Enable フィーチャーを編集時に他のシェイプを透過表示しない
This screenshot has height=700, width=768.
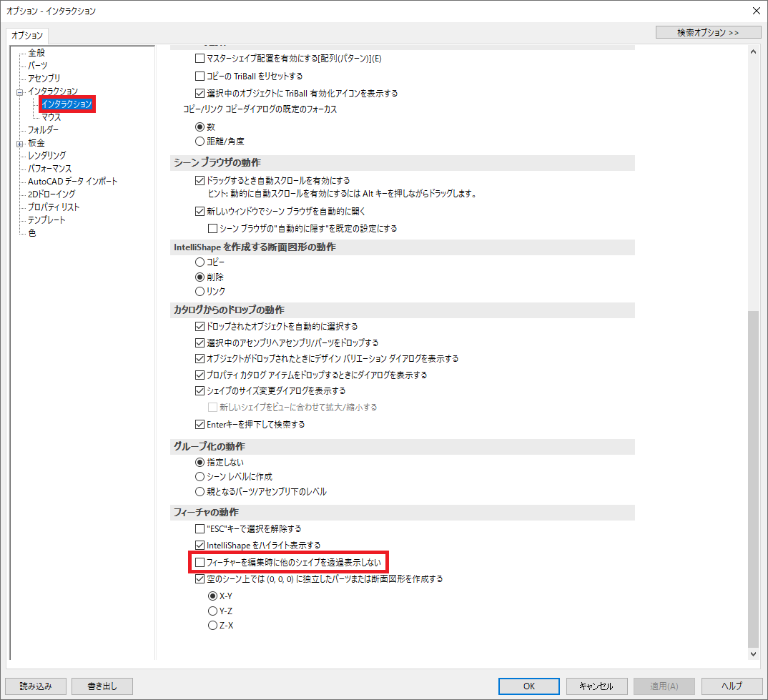point(199,563)
